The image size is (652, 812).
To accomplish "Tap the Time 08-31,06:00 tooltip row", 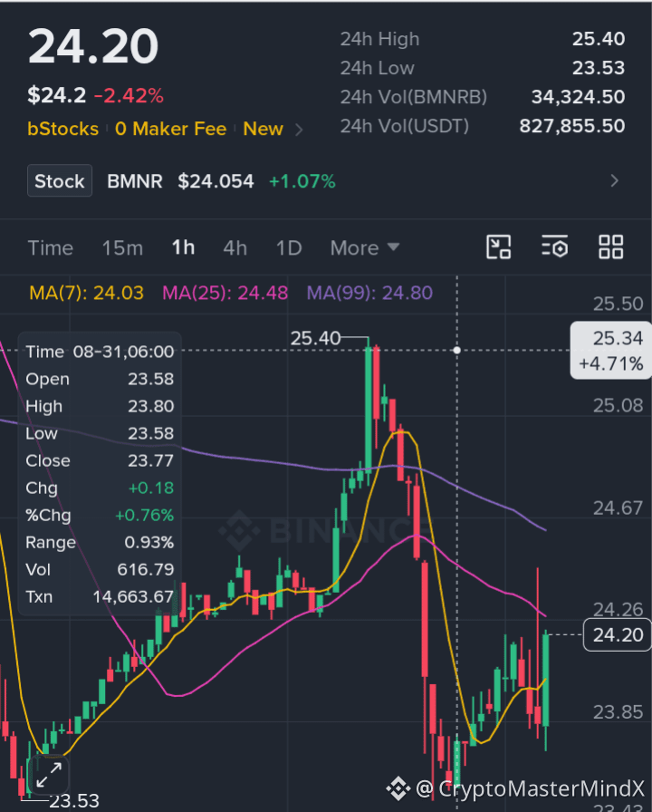I will pyautogui.click(x=100, y=352).
